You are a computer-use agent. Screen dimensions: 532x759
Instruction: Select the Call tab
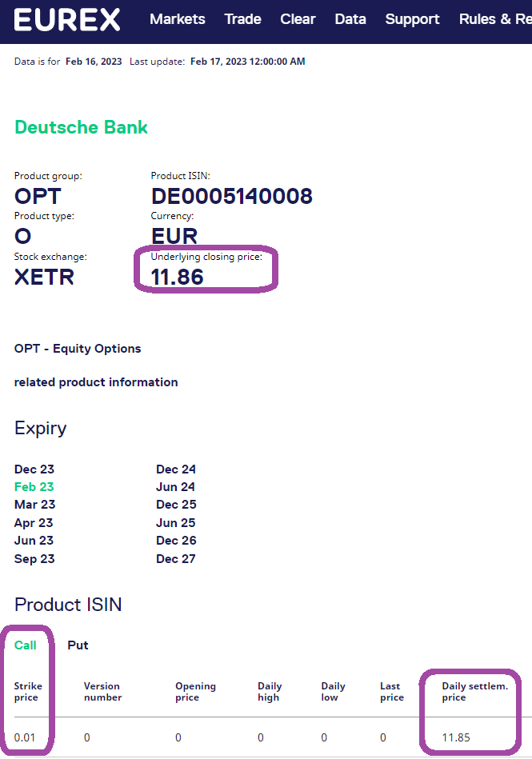26,645
